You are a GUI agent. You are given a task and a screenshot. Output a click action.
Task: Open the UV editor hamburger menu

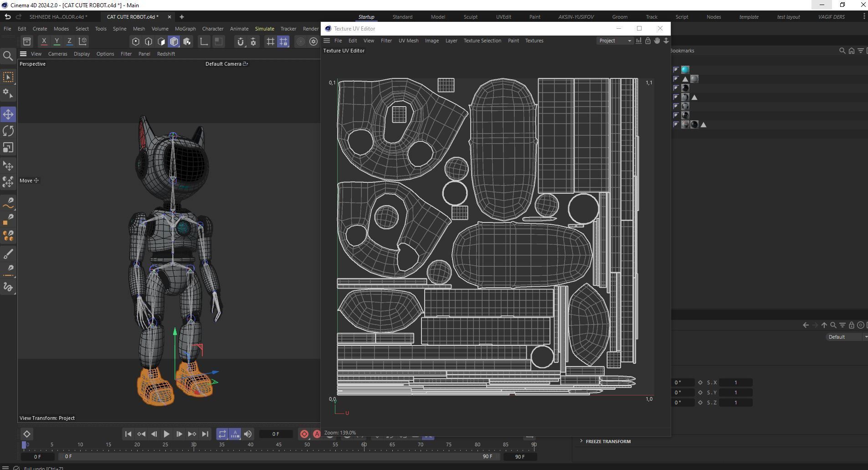tap(327, 41)
